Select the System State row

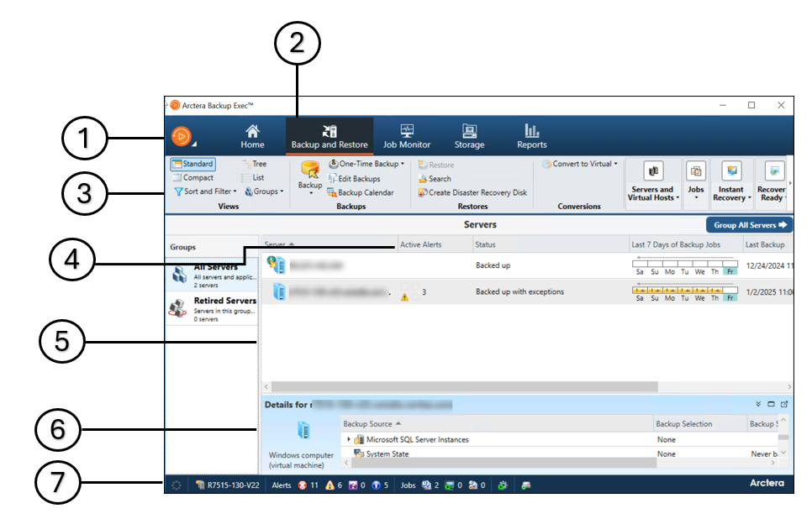(x=559, y=453)
